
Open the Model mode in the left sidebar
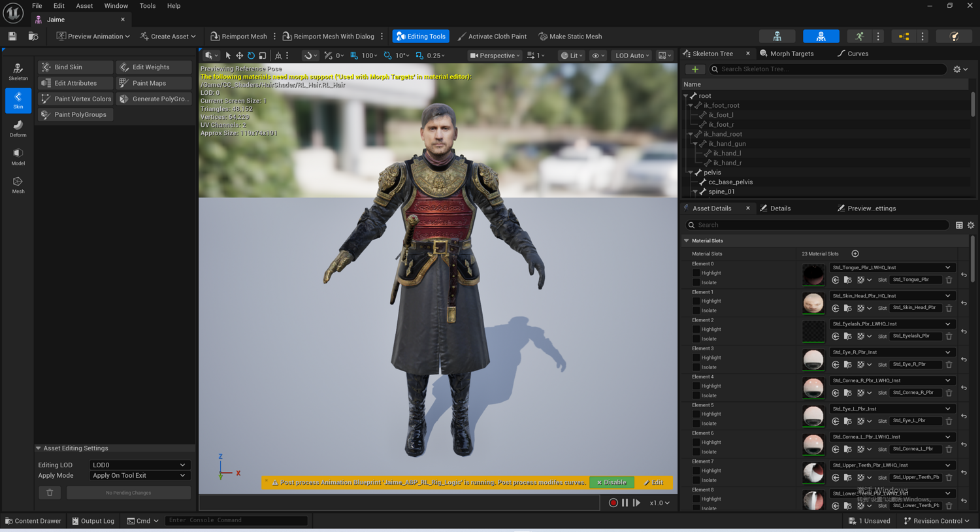coord(18,157)
